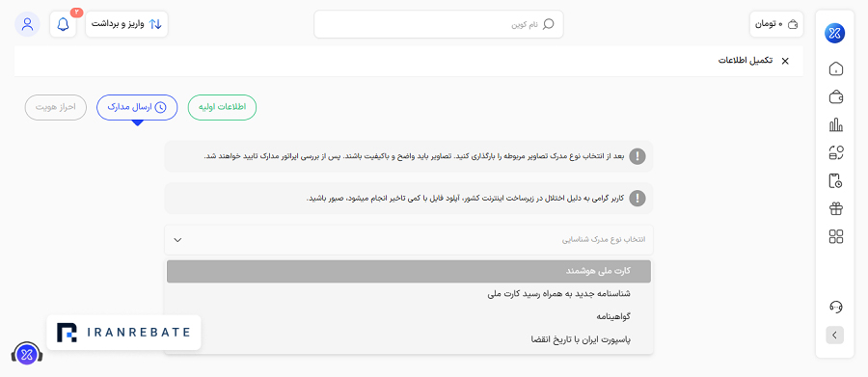Open the gift rewards icon
This screenshot has height=377, width=868.
[x=835, y=208]
